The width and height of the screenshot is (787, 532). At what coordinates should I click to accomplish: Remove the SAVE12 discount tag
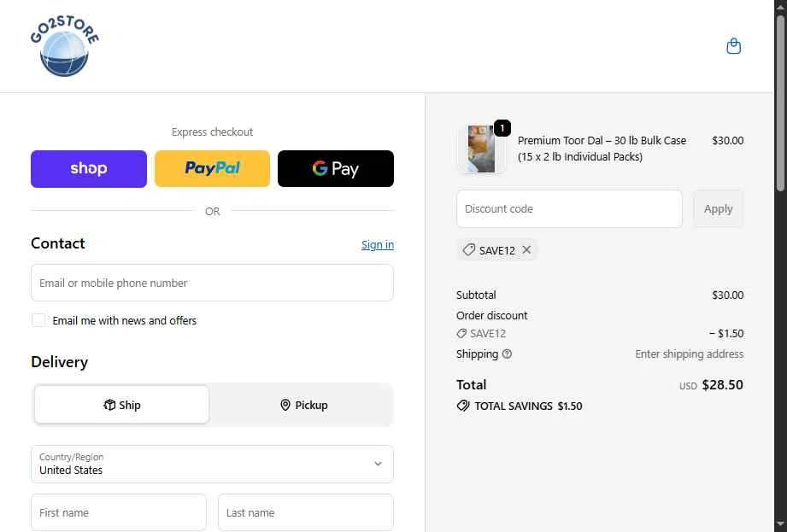[x=526, y=249]
